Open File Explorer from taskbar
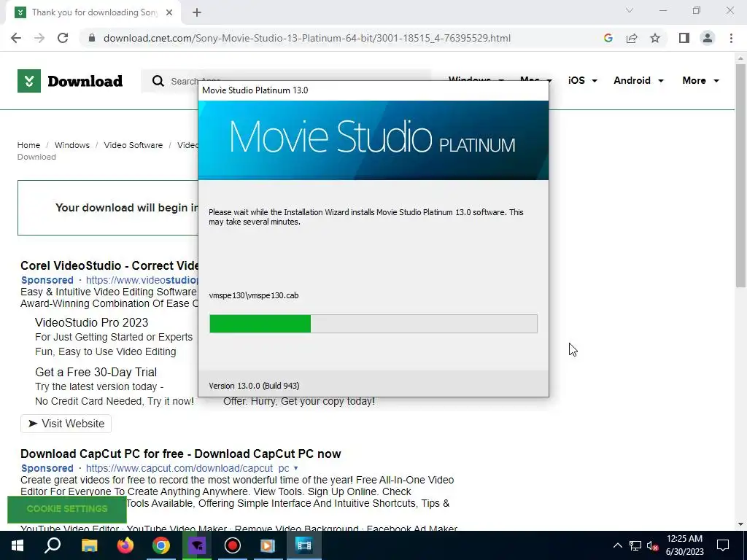 [89, 545]
